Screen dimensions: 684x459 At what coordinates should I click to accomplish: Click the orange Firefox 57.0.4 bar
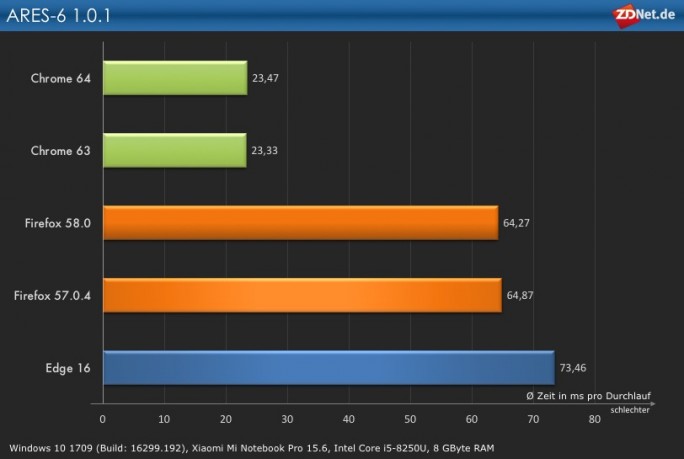click(302, 295)
